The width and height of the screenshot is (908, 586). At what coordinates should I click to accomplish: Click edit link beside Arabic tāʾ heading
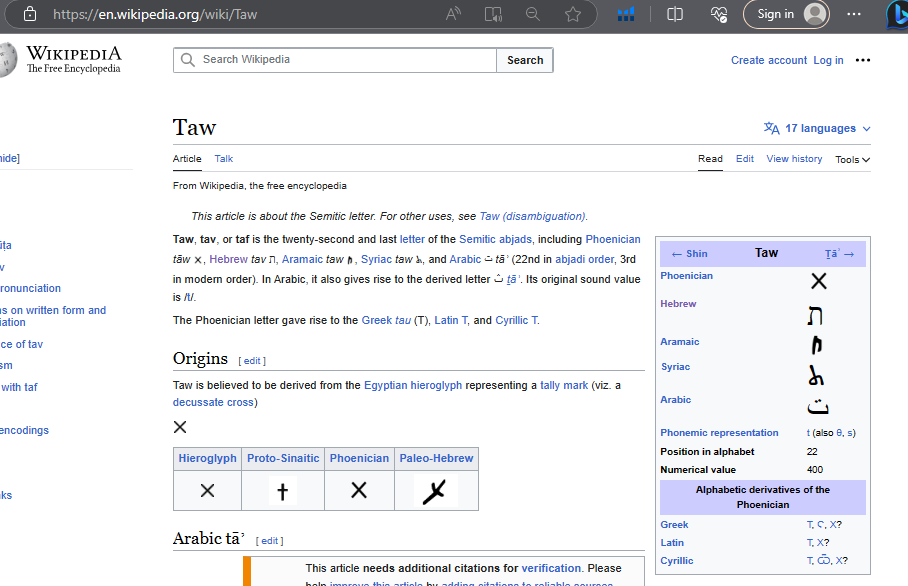click(x=270, y=541)
